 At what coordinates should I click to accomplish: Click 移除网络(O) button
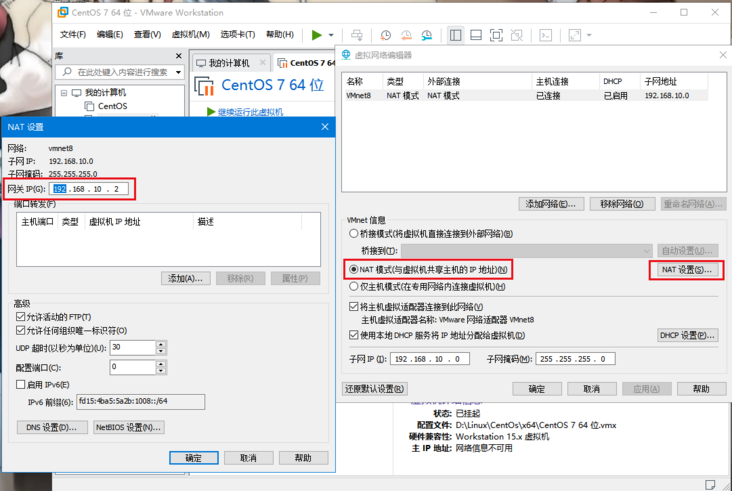pos(622,204)
